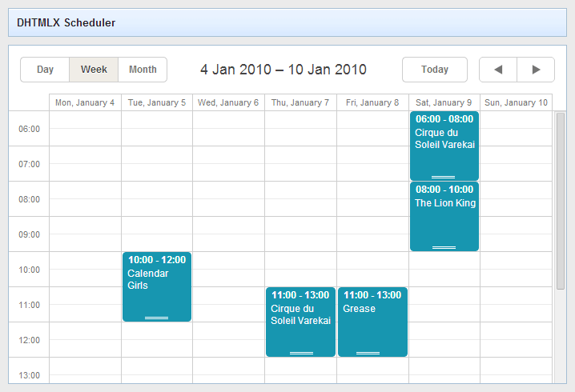Click resize handle of Saturday Cirque du Soleil event

pyautogui.click(x=443, y=177)
